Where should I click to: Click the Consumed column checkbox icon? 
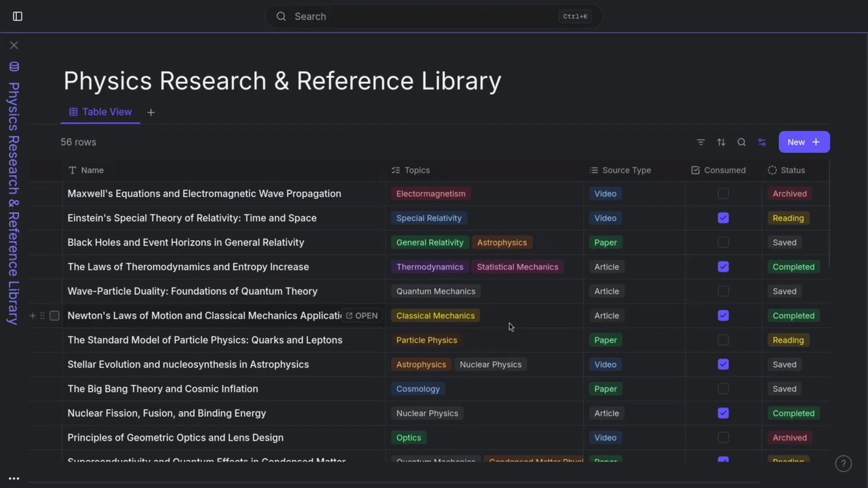[695, 170]
